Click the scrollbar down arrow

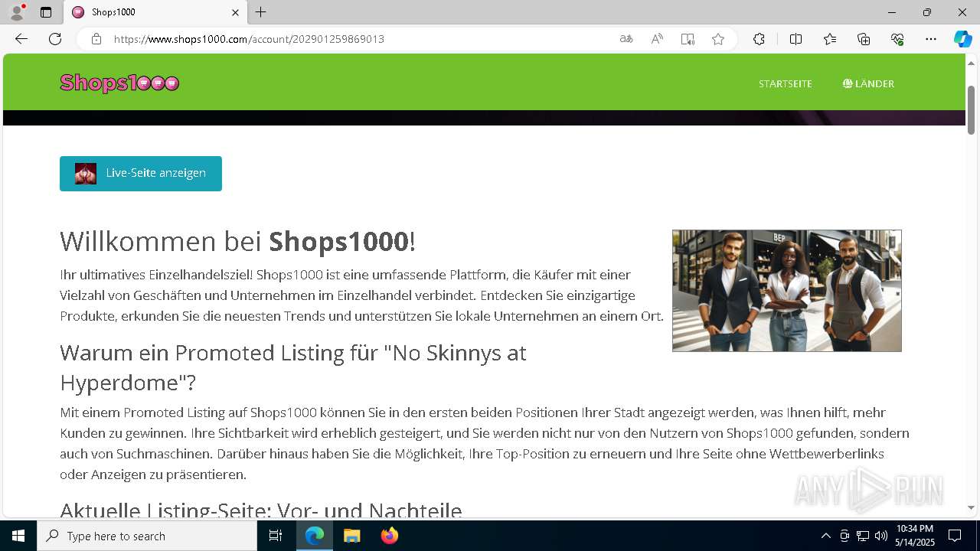pos(972,507)
